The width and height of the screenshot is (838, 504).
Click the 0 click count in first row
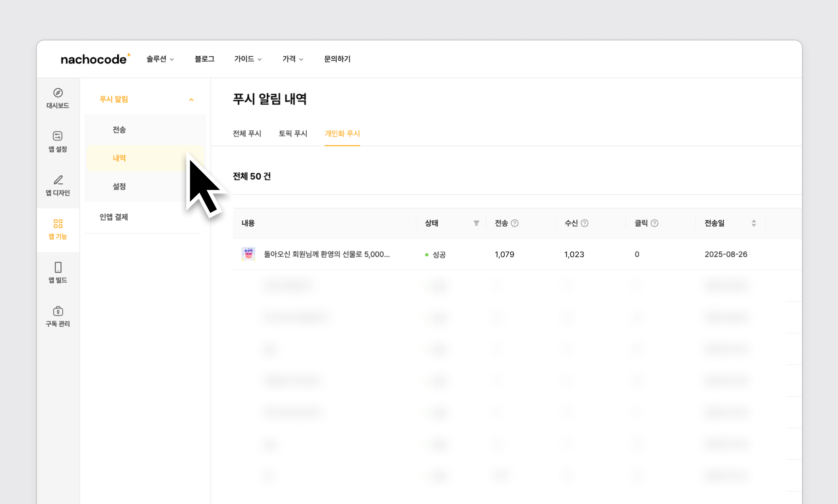637,254
